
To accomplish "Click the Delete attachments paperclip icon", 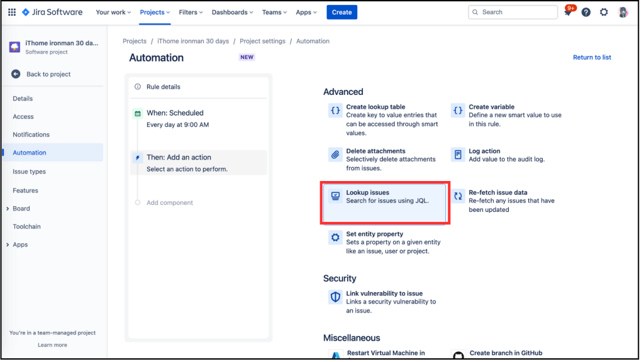I will click(336, 155).
